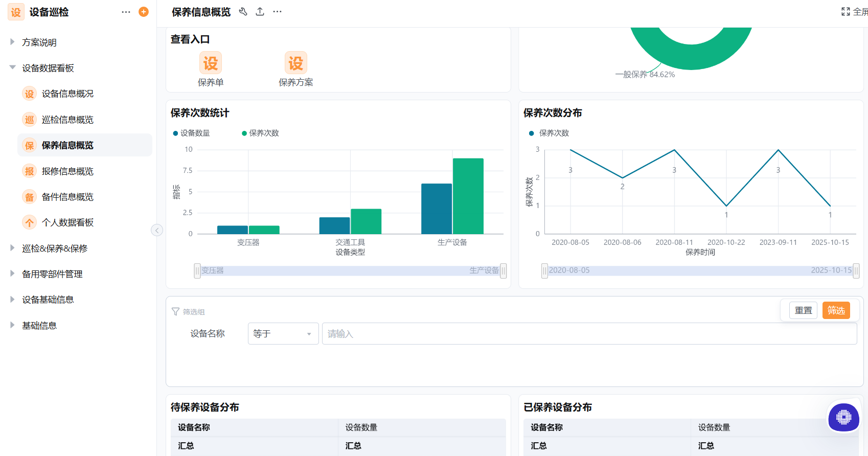
Task: Click the 设 icon of 设备信息概况
Action: 30,94
